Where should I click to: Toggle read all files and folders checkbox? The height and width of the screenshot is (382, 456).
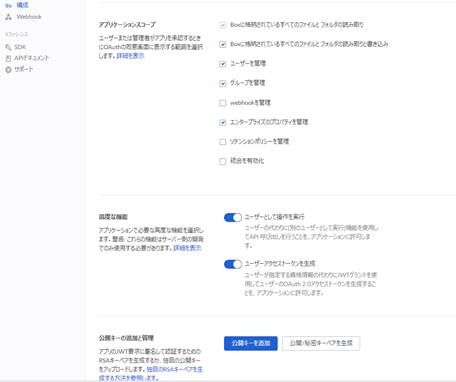tap(223, 25)
